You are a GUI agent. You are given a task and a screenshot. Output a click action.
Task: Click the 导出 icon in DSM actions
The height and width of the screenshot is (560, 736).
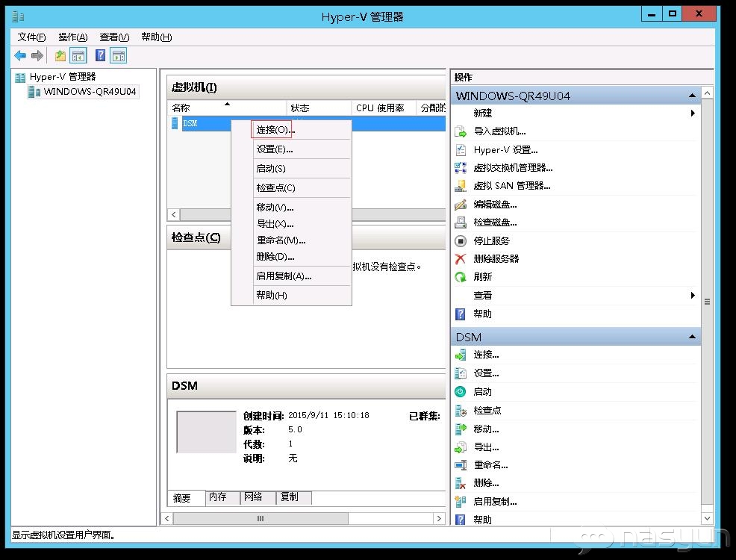(461, 447)
